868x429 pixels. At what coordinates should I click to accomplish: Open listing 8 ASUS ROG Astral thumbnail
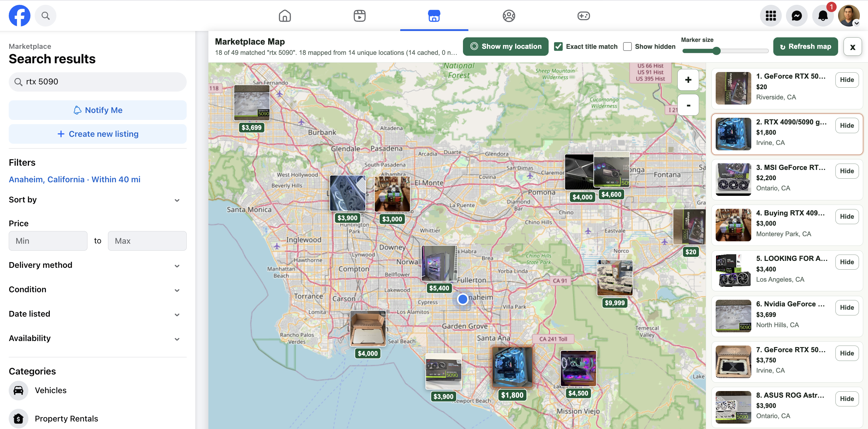[733, 407]
